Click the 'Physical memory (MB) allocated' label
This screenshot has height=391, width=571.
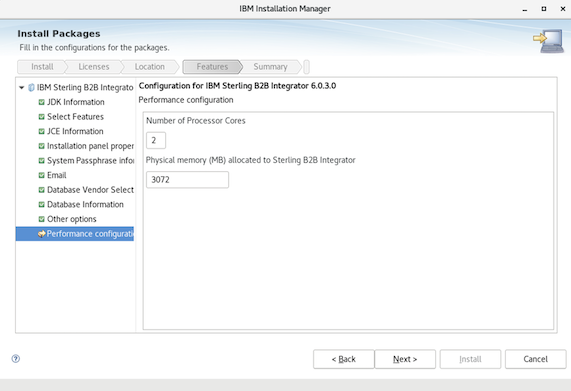tap(251, 160)
